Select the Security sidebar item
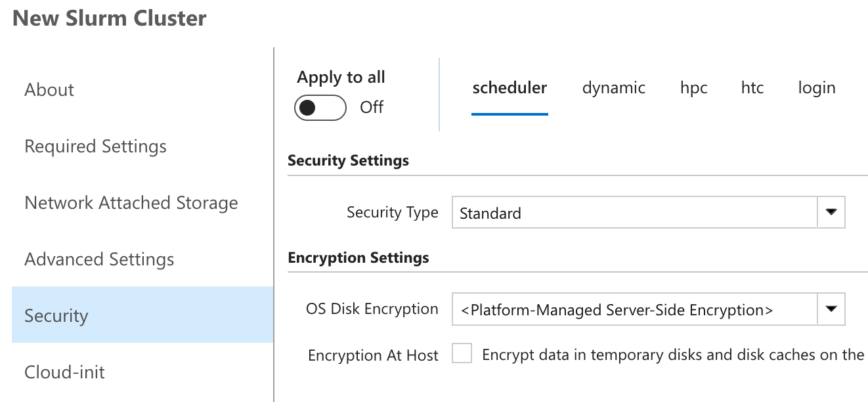The image size is (868, 402). [x=56, y=316]
